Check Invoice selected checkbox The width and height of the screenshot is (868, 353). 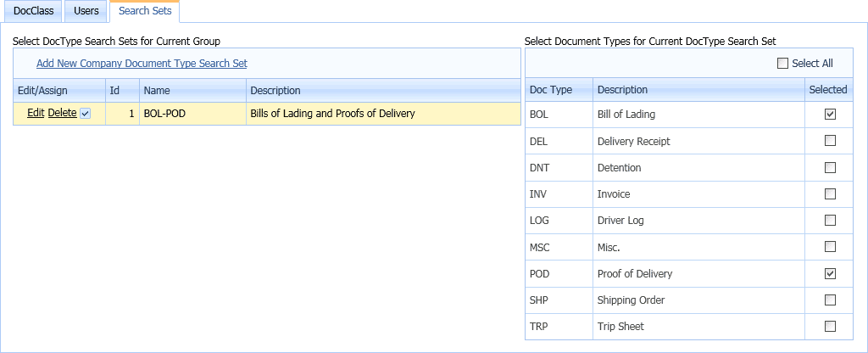click(830, 194)
